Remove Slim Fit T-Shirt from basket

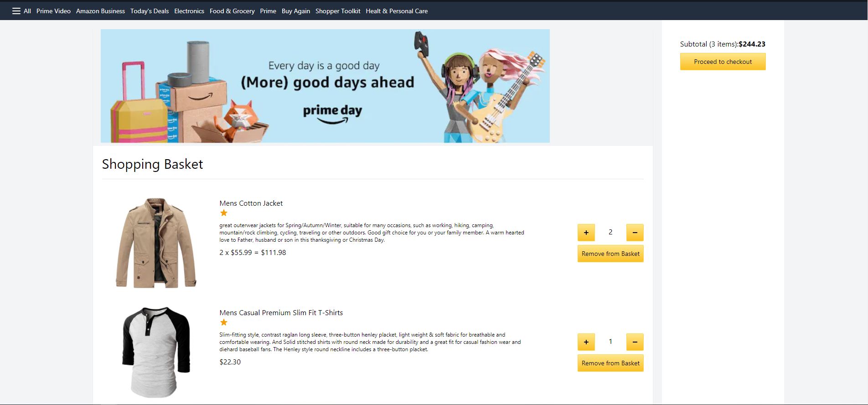pyautogui.click(x=610, y=363)
